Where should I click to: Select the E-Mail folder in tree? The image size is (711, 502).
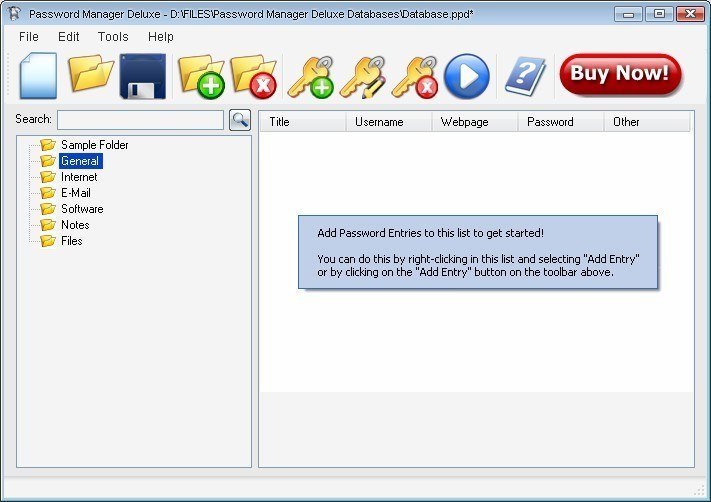pos(76,193)
